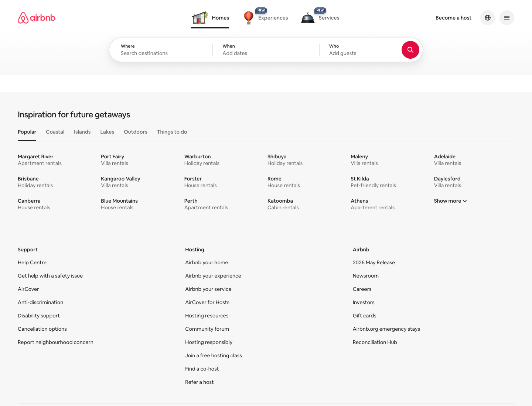Click Join a free hosting class
Viewport: 532px width, 406px height.
214,355
